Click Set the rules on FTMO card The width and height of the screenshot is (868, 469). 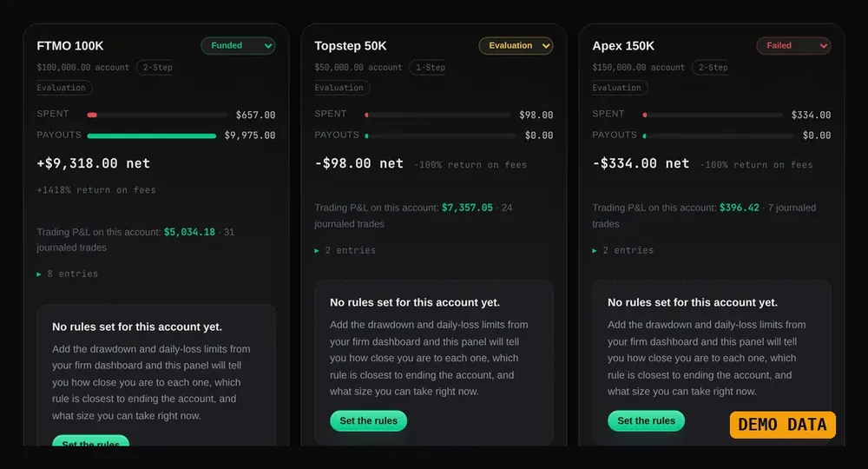91,440
